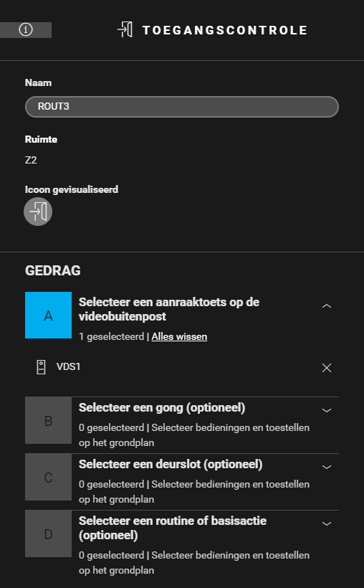
Task: Select the grey step B tile
Action: (x=48, y=421)
